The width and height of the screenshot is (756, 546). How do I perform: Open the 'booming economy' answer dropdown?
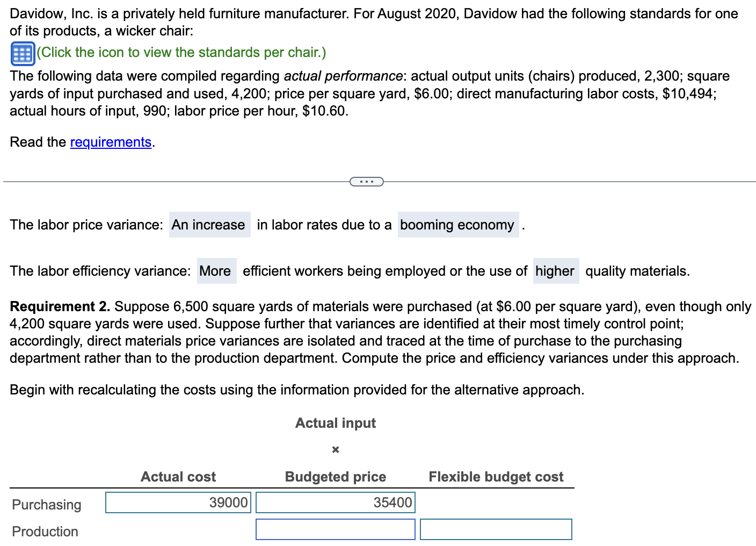click(457, 225)
